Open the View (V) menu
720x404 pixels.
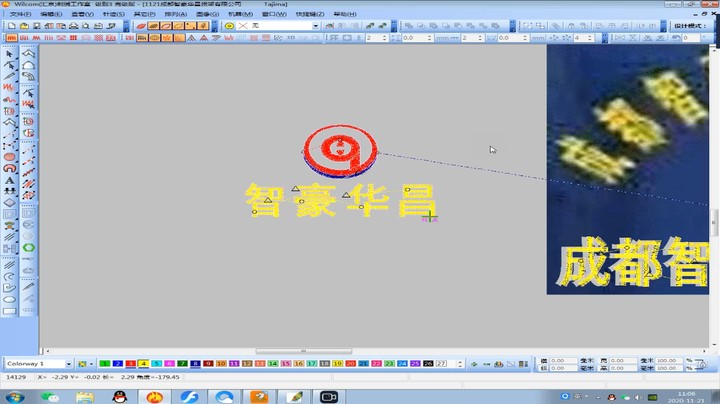tap(82, 14)
